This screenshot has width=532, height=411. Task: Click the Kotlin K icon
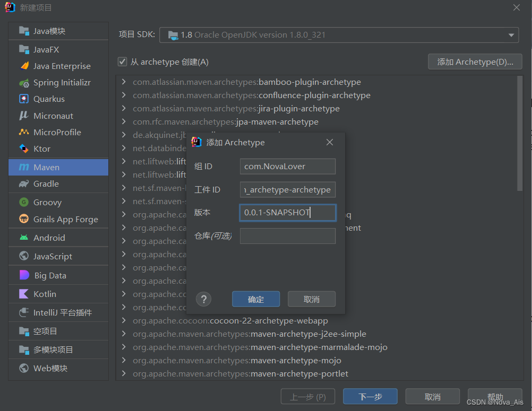point(24,294)
